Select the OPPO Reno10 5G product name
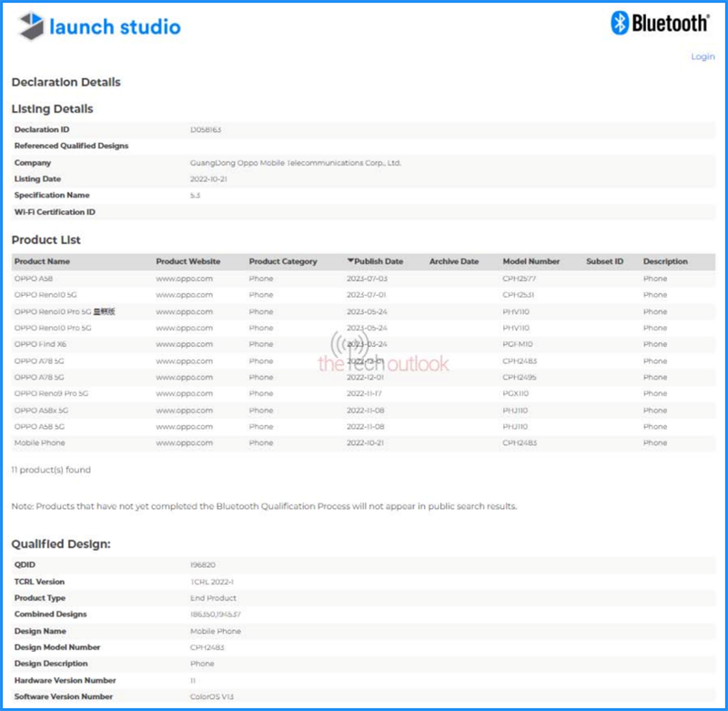Screen dimensions: 728x711 pyautogui.click(x=45, y=295)
